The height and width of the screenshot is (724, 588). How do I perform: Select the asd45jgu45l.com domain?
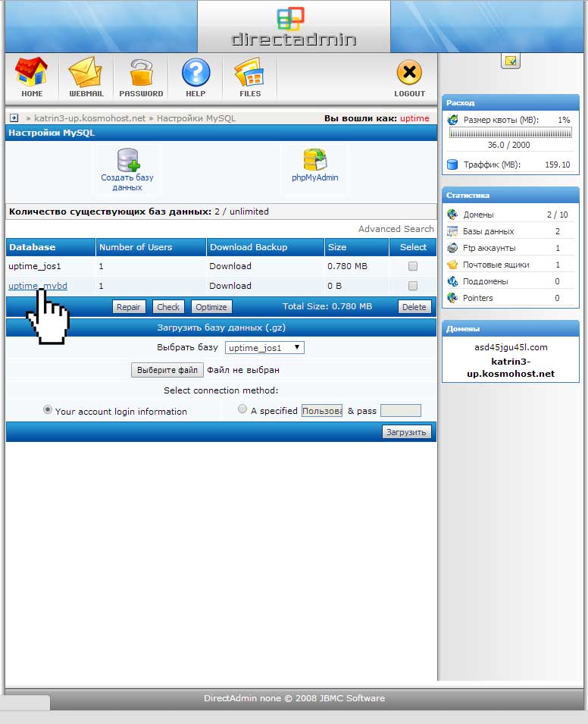click(x=511, y=347)
